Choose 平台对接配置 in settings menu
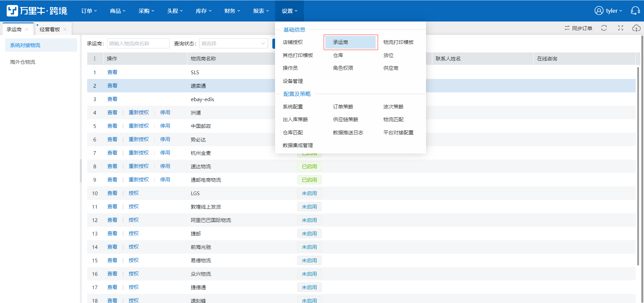This screenshot has width=644, height=303. pyautogui.click(x=398, y=132)
